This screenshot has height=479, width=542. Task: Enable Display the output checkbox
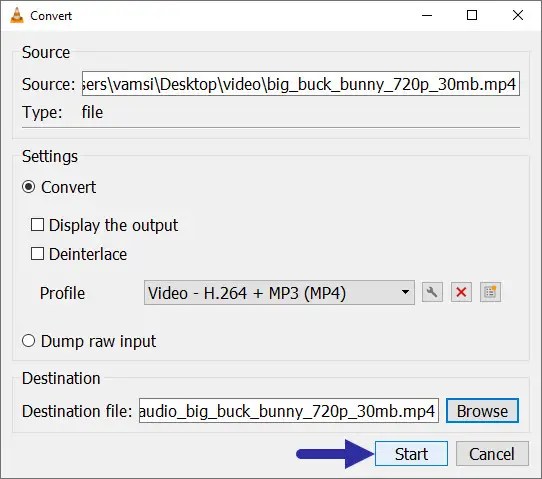click(x=37, y=225)
